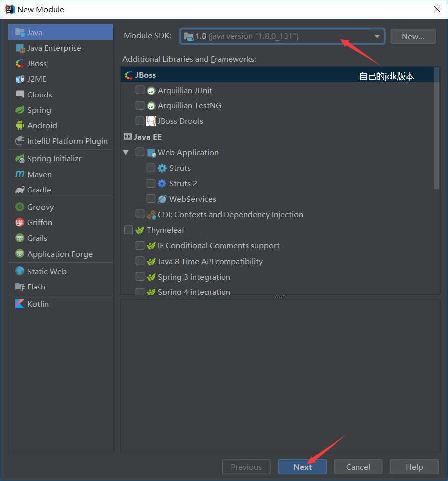Click the WebServices planet icon
Viewport: 448px width, 481px height.
pos(162,199)
